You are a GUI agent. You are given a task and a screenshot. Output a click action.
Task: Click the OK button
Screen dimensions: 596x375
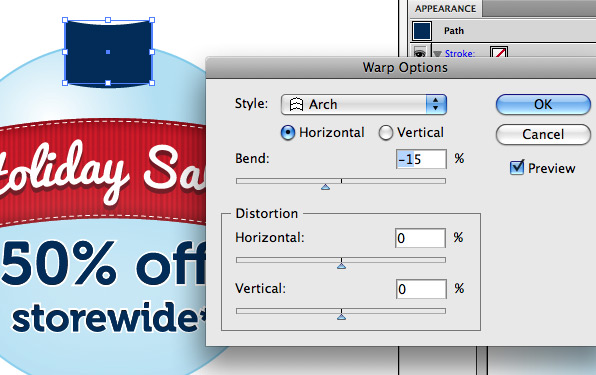(x=543, y=104)
